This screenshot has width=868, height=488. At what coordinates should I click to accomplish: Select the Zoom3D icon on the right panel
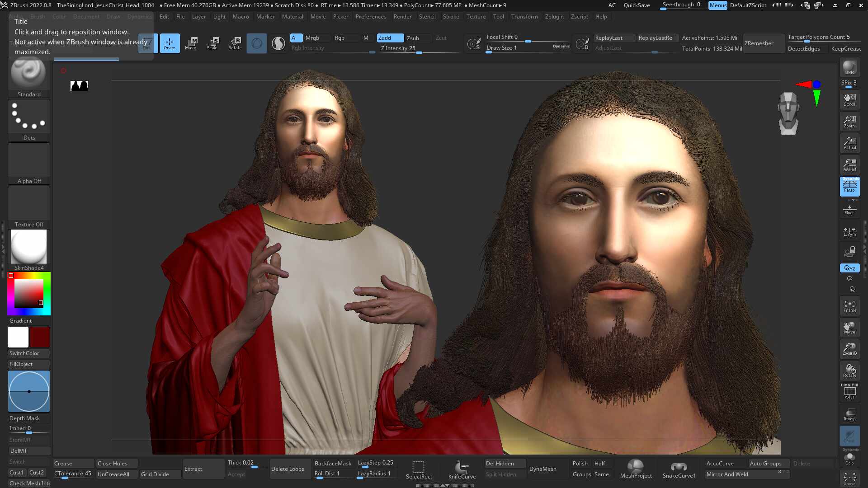[849, 348]
